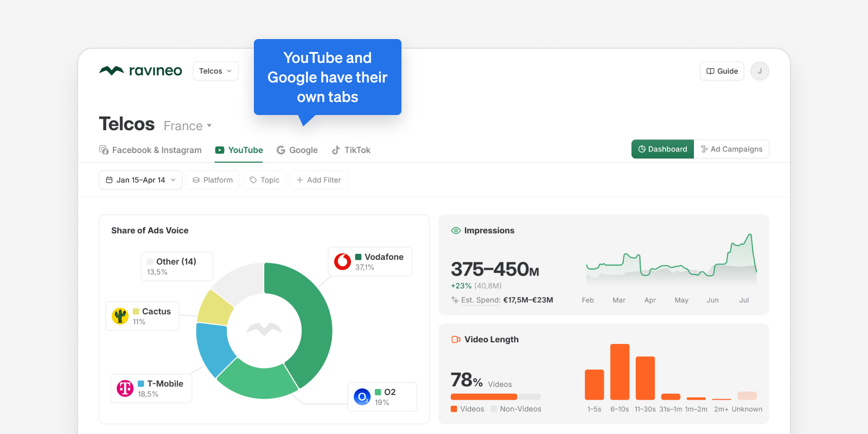Select the Dashboard view

pyautogui.click(x=662, y=149)
